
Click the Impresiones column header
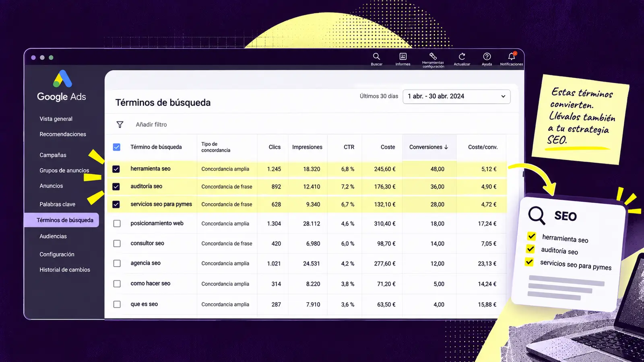[x=307, y=147]
